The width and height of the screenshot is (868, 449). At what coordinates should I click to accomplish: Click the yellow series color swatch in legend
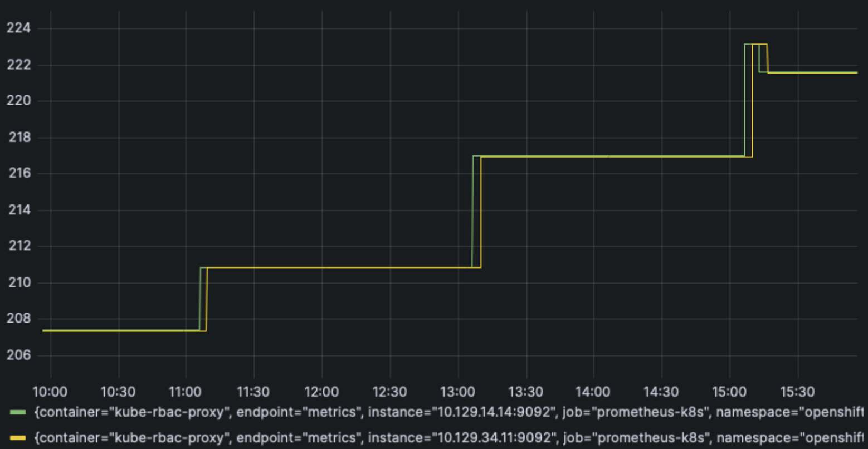point(18,438)
